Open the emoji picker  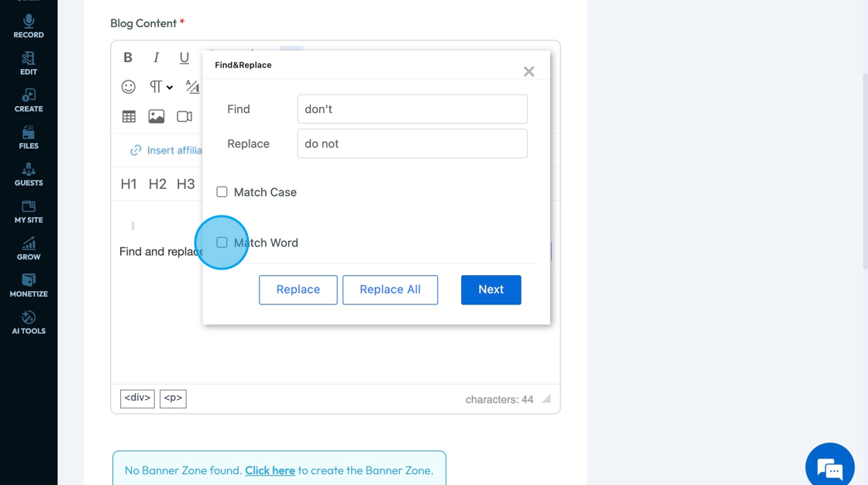pos(129,87)
